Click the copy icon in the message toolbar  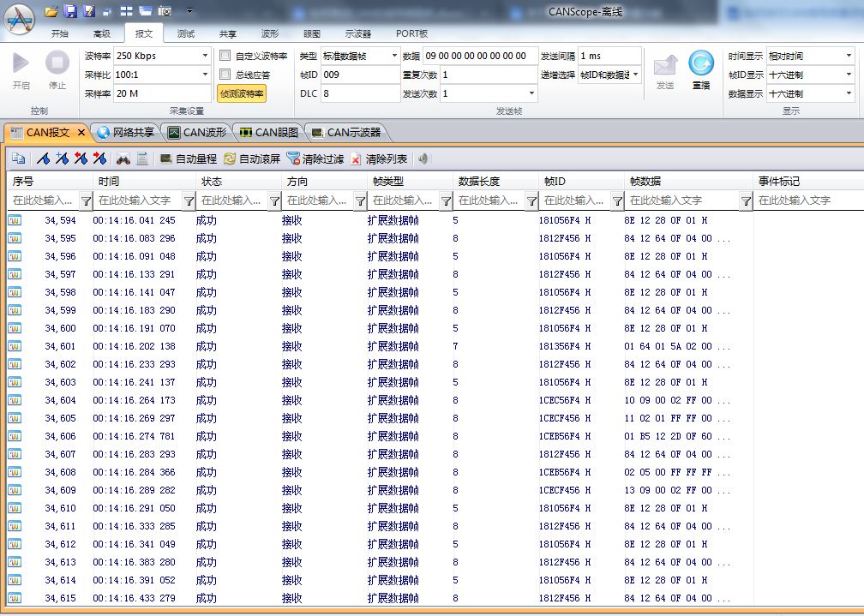[x=18, y=159]
